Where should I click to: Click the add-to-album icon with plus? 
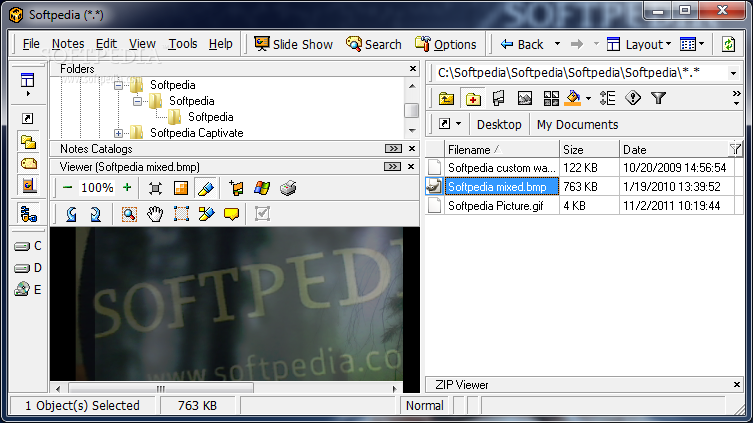click(x=236, y=188)
